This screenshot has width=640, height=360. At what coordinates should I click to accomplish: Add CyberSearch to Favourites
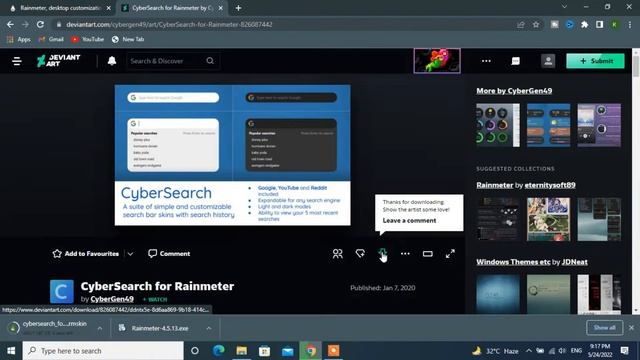[86, 253]
